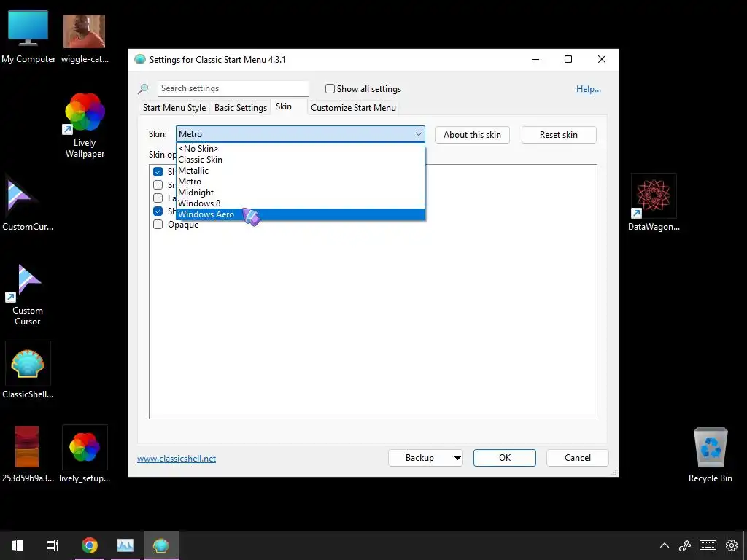
Task: Close the settings window
Action: (602, 60)
